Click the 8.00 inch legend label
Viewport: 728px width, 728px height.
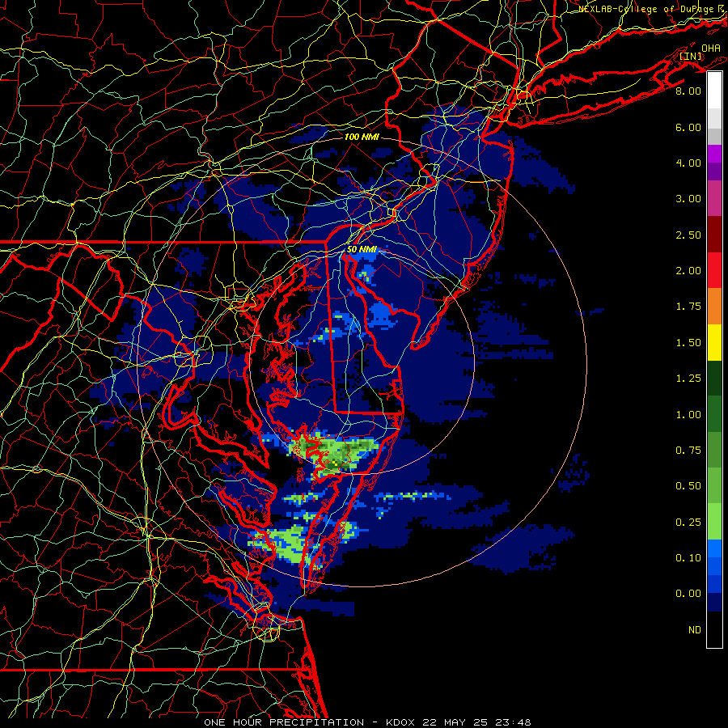[688, 91]
